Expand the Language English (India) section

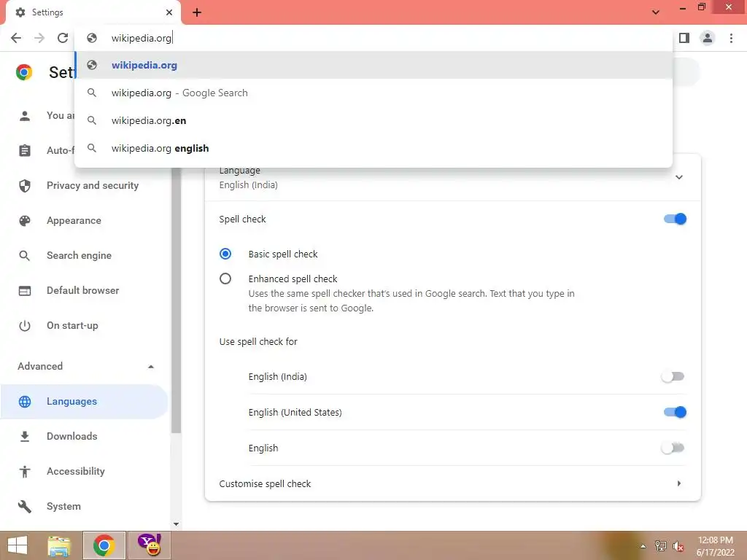coord(679,177)
